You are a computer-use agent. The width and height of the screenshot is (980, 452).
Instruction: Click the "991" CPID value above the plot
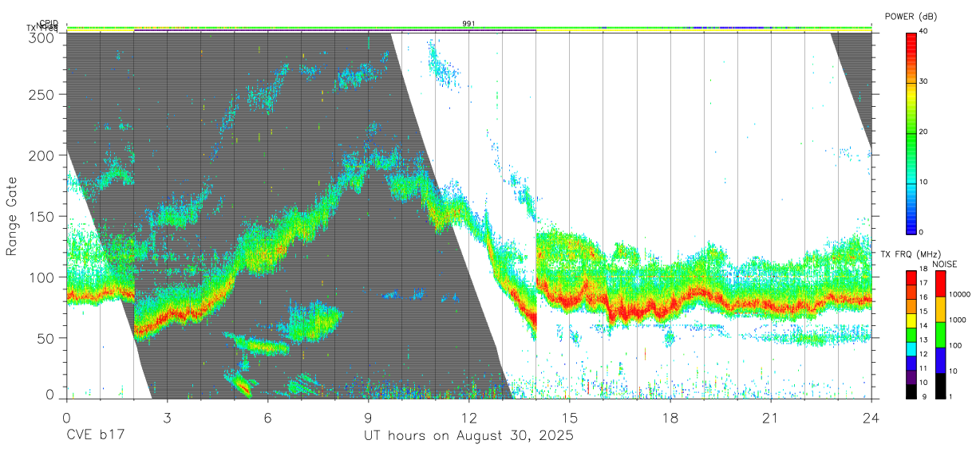(468, 24)
